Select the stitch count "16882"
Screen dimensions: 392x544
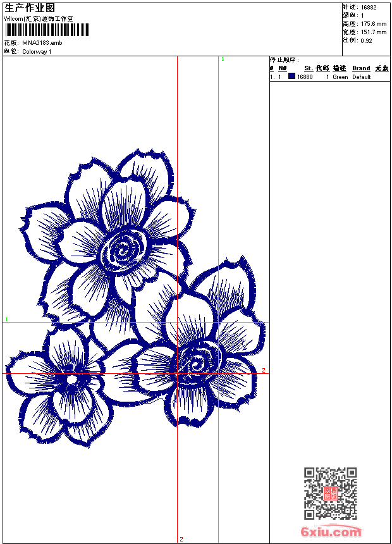point(369,8)
